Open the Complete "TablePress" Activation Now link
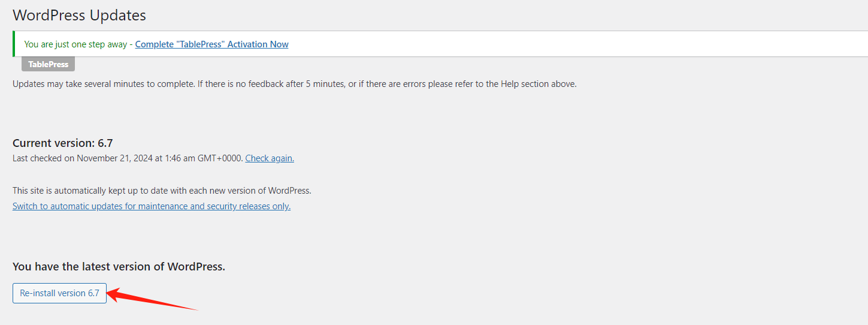 tap(211, 44)
